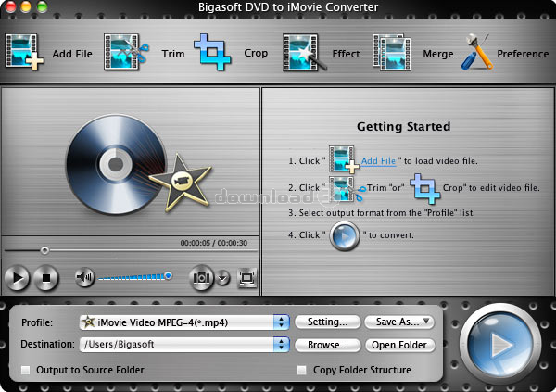Click the yellow minimize window button
This screenshot has height=392, width=556.
pyautogui.click(x=26, y=6)
